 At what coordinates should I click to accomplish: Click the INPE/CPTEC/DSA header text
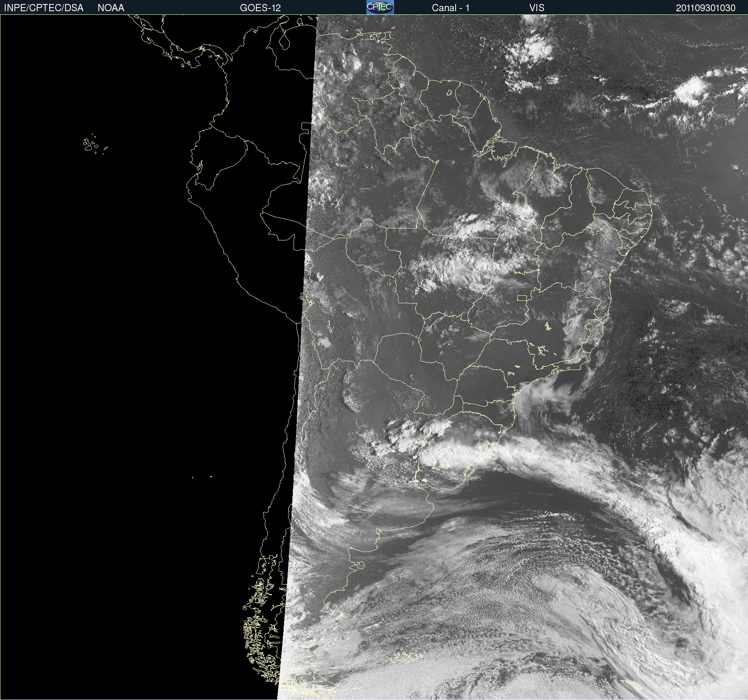[x=44, y=8]
